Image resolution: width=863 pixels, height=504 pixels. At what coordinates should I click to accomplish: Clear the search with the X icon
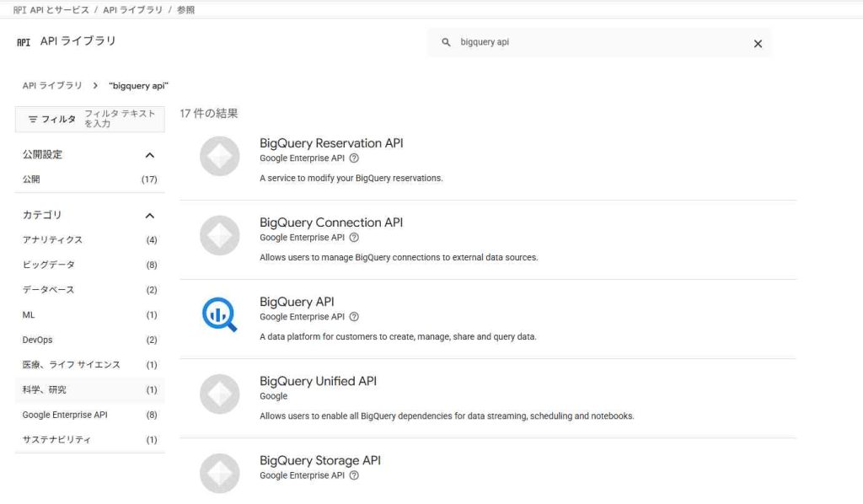click(x=757, y=43)
